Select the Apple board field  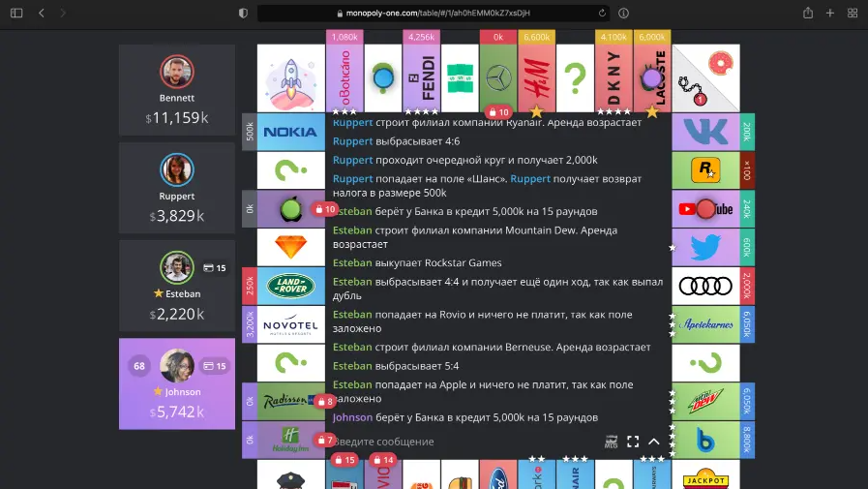pyautogui.click(x=290, y=209)
